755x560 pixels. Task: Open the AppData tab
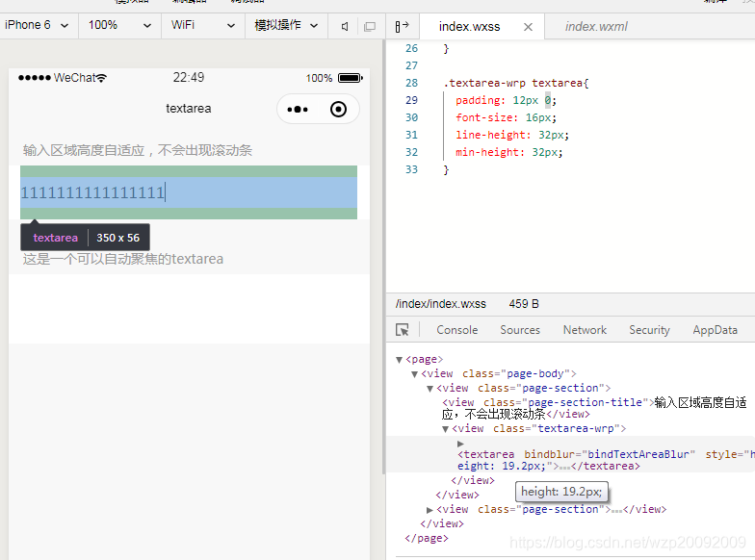715,329
